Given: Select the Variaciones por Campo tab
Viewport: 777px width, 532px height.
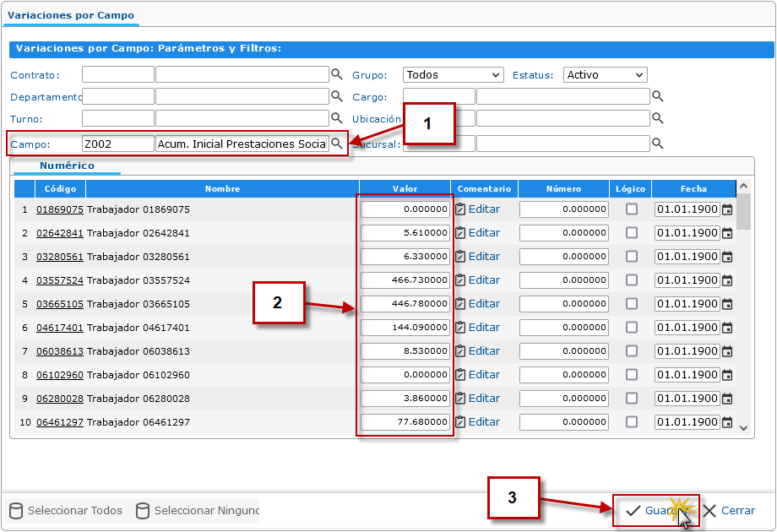Looking at the screenshot, I should [70, 15].
